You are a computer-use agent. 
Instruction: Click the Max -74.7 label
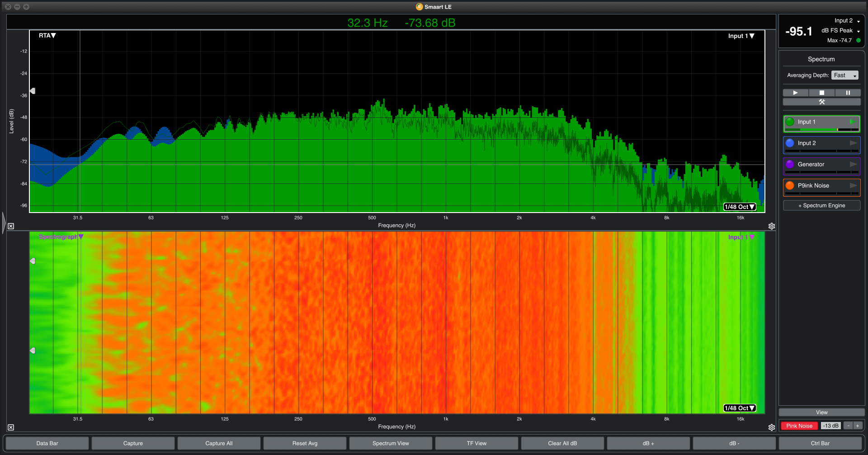point(840,40)
